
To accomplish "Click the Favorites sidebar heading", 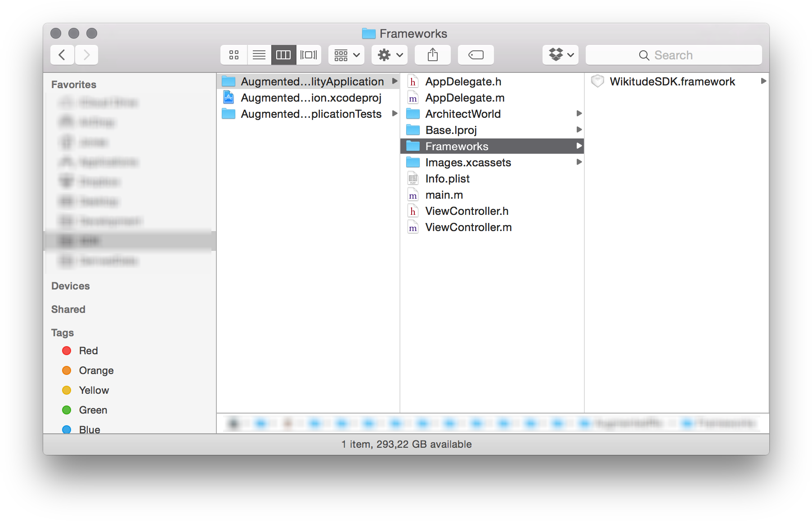I will click(x=74, y=85).
